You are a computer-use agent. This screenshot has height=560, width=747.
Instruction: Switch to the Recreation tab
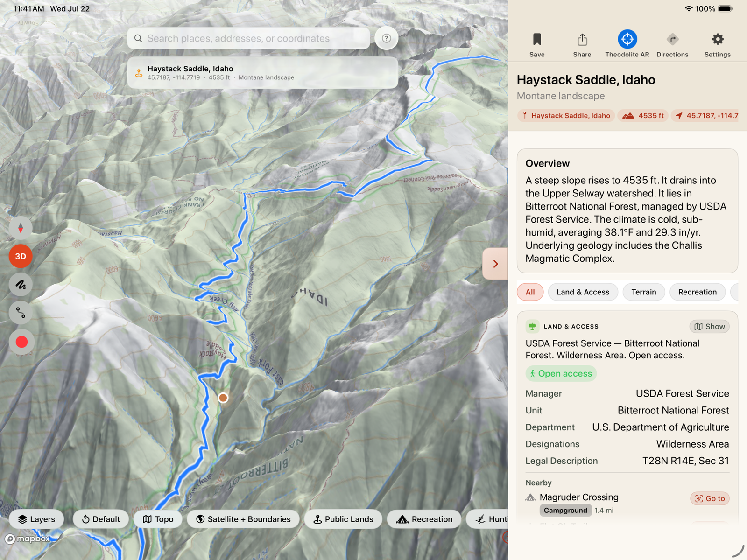tap(698, 292)
